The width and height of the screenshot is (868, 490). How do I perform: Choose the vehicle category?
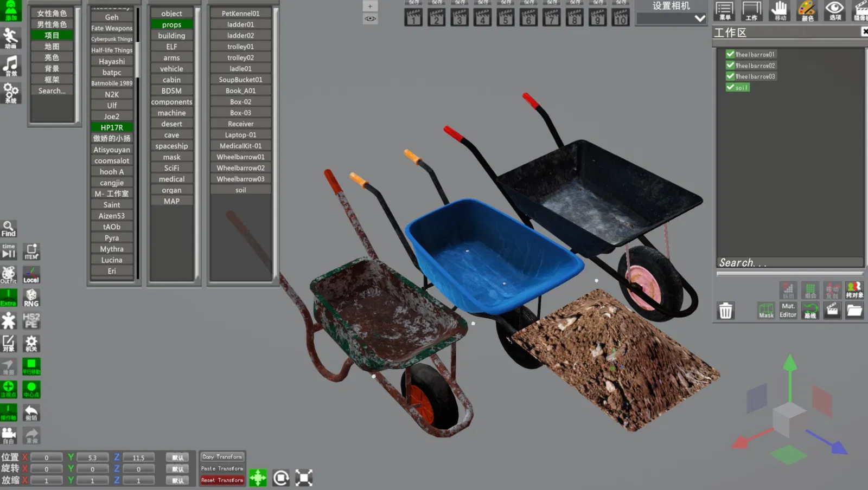pyautogui.click(x=171, y=68)
